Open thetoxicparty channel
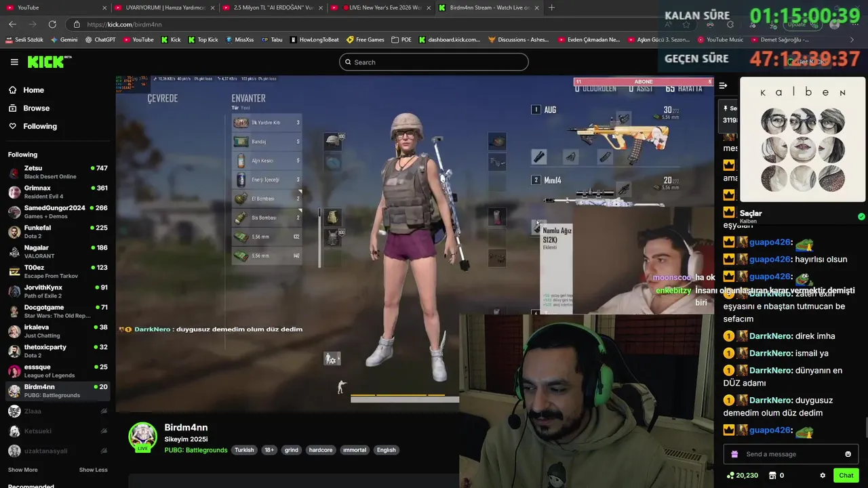The image size is (868, 488). 58,351
